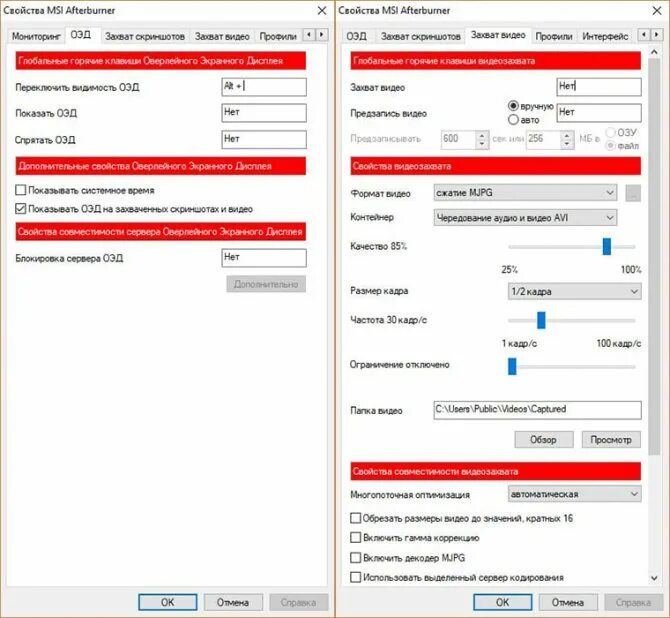
Task: Switch to Мониторинг tab in left window
Action: point(36,36)
